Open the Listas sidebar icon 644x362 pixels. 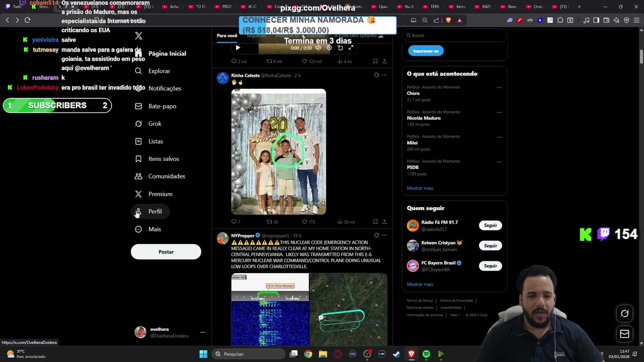tap(138, 141)
